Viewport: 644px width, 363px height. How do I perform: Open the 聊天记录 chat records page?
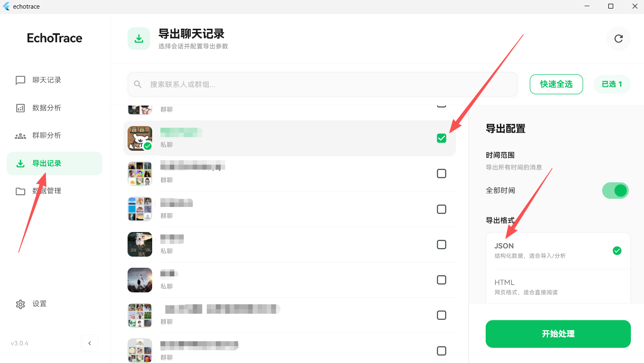tap(55, 80)
